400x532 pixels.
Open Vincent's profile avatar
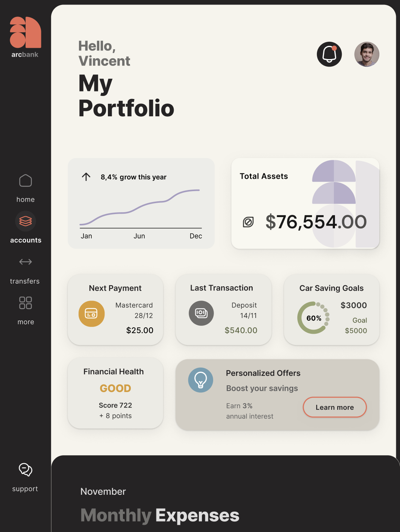pyautogui.click(x=367, y=54)
